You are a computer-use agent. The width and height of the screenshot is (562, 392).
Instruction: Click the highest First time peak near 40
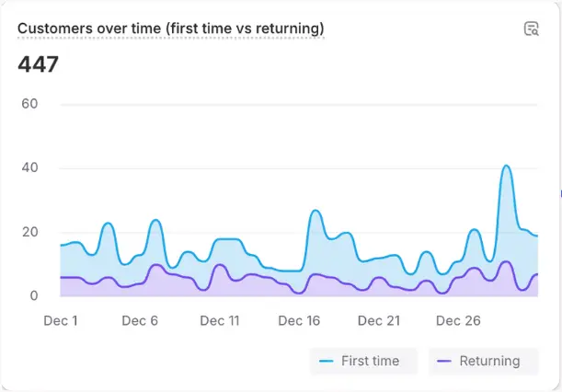point(506,167)
